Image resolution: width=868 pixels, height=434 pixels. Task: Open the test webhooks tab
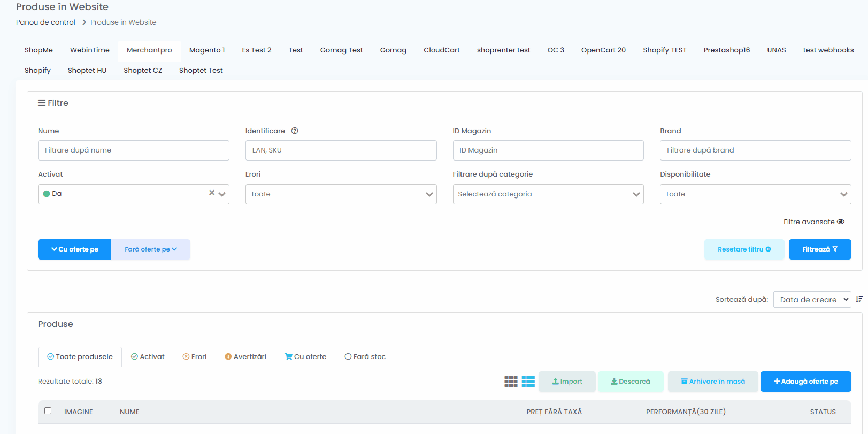tap(828, 50)
